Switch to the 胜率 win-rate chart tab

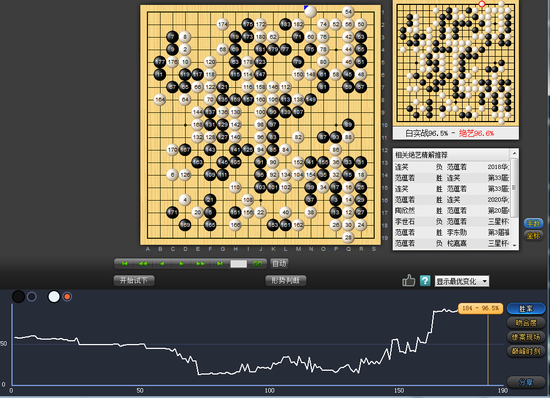coord(526,309)
